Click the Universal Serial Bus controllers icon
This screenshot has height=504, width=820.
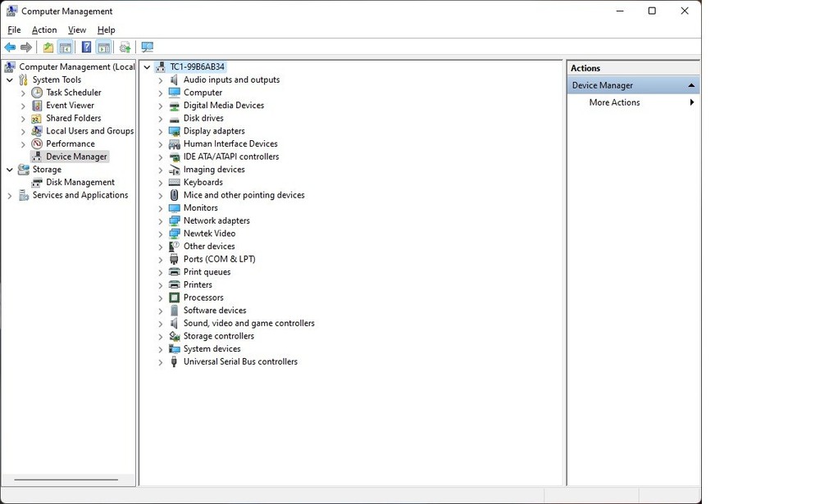coord(174,362)
